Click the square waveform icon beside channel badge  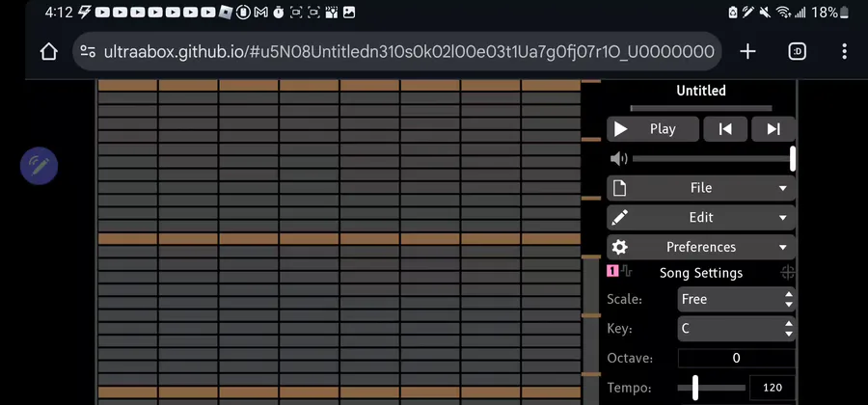[x=626, y=271]
